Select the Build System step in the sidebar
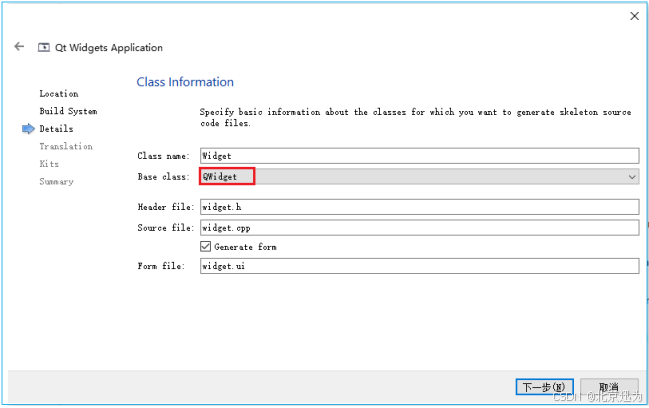Image resolution: width=649 pixels, height=408 pixels. click(68, 111)
